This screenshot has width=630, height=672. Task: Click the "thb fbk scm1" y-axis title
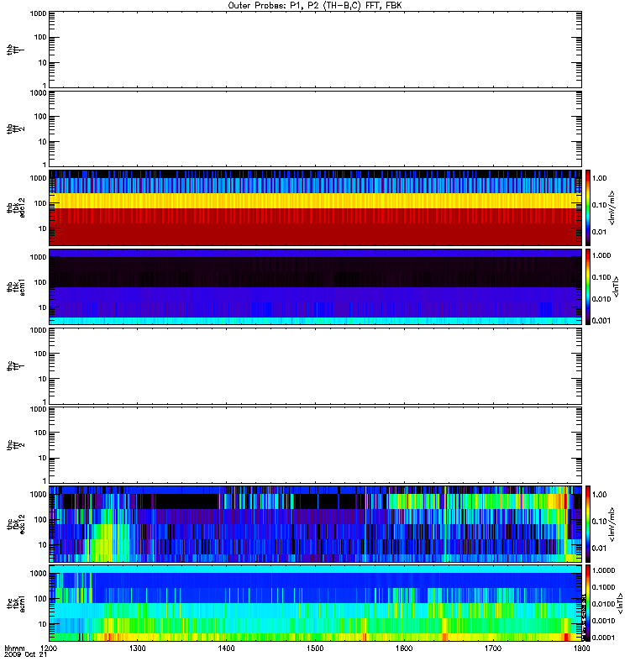pyautogui.click(x=16, y=286)
